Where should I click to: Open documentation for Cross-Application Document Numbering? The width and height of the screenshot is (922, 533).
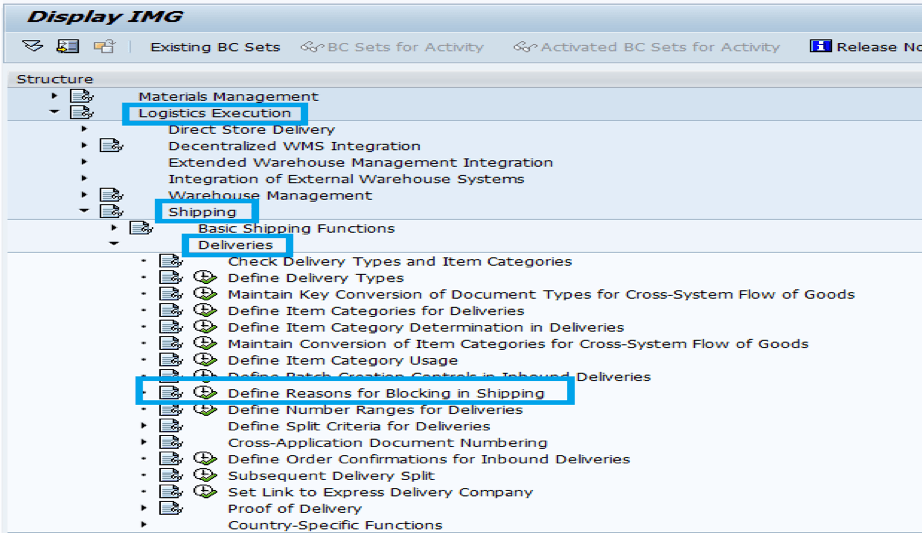click(171, 442)
